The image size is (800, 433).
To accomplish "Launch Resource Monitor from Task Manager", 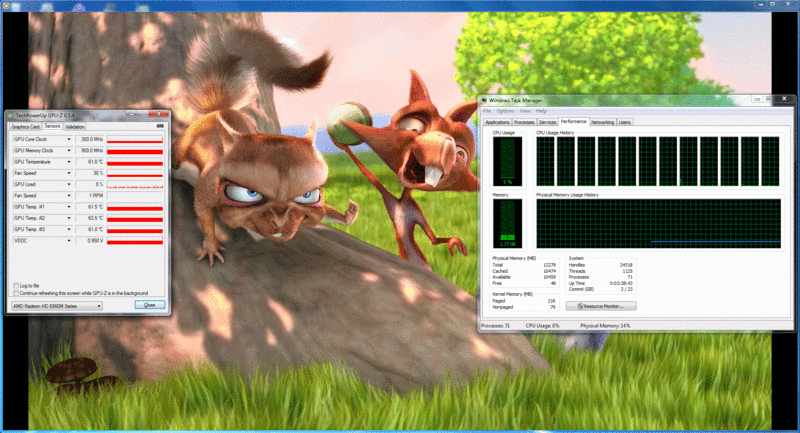I will pos(601,306).
